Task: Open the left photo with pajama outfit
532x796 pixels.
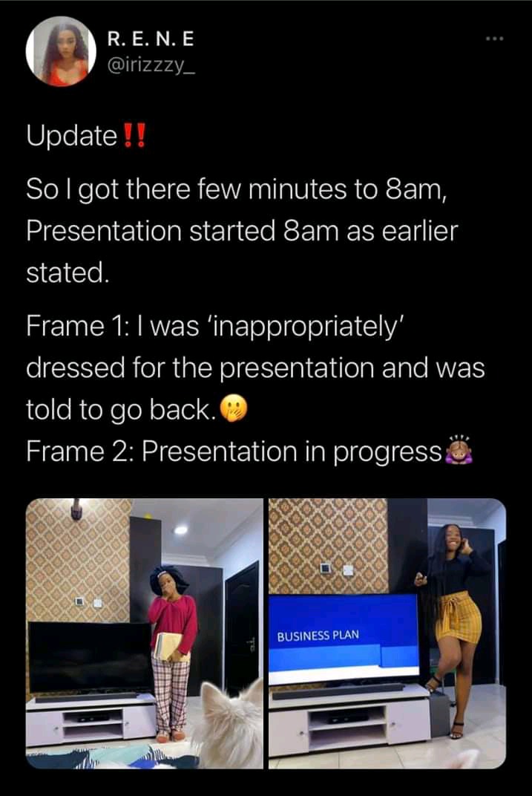Action: [145, 633]
